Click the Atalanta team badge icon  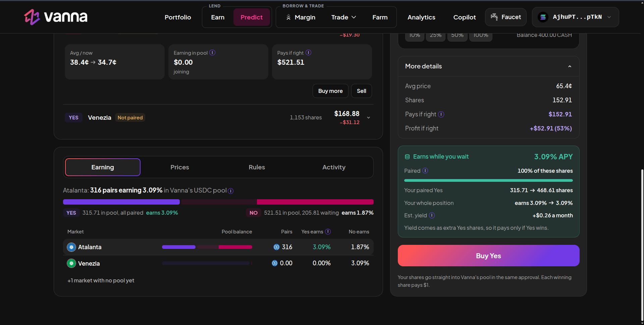71,247
